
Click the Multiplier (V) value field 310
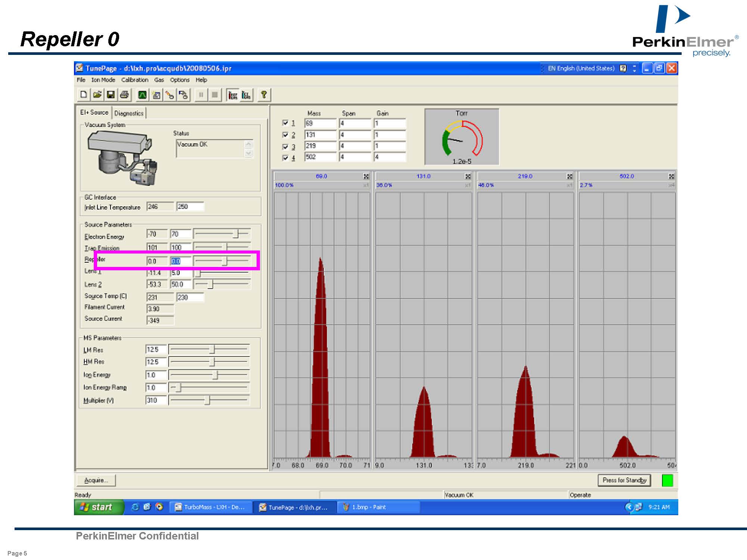coord(156,400)
